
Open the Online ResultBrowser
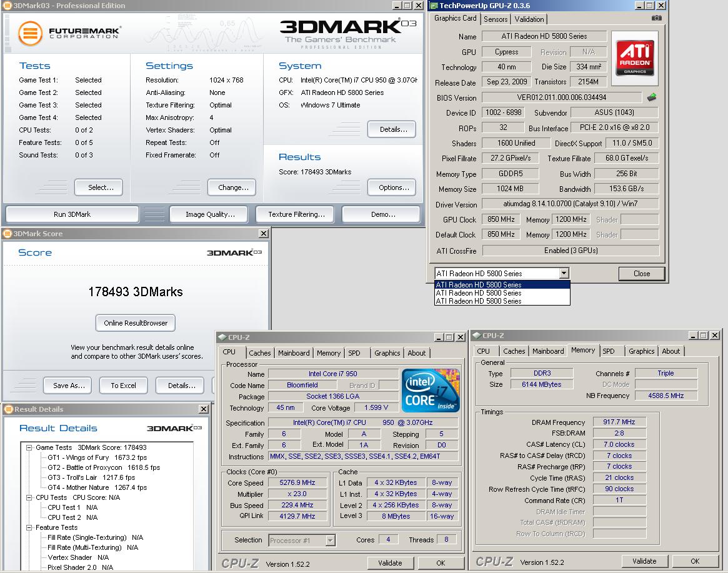coord(136,323)
